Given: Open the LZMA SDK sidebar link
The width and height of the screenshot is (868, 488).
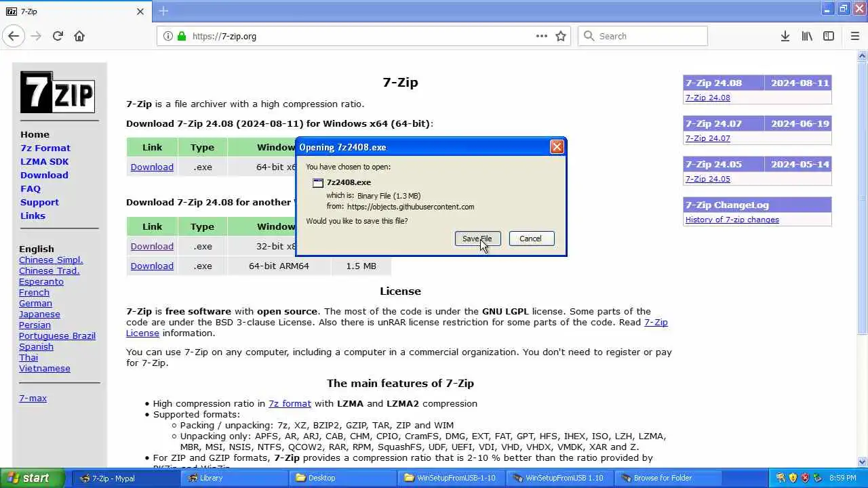Looking at the screenshot, I should pos(44,161).
